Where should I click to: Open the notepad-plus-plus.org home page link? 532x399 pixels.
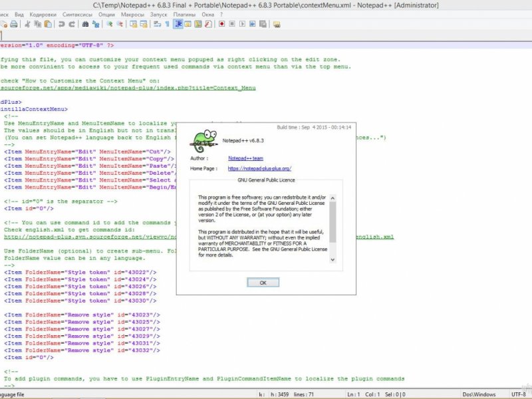point(259,168)
